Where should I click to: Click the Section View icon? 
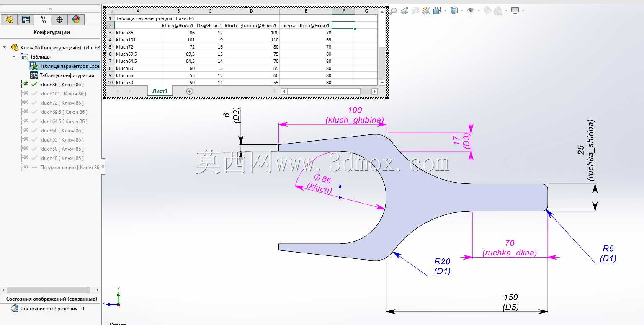(x=415, y=11)
